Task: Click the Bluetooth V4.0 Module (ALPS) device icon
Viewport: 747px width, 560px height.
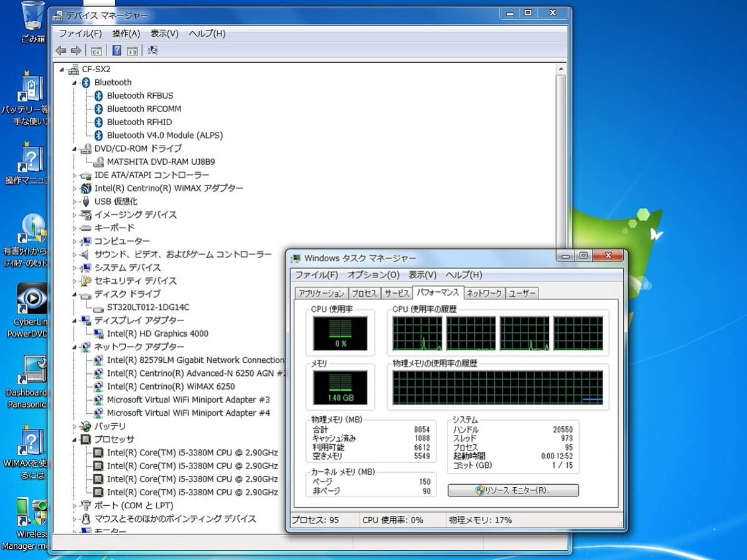Action: pyautogui.click(x=98, y=135)
